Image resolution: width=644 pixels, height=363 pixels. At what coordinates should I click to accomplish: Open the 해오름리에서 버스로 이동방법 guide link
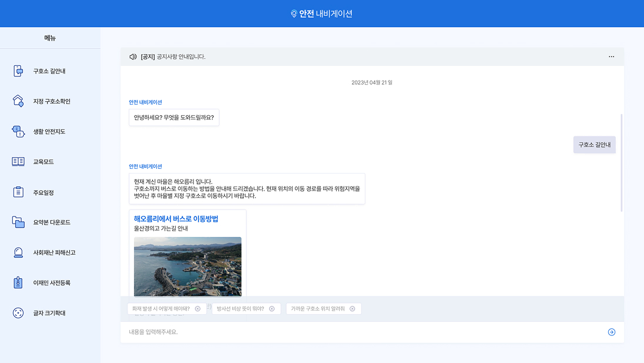coord(177,218)
